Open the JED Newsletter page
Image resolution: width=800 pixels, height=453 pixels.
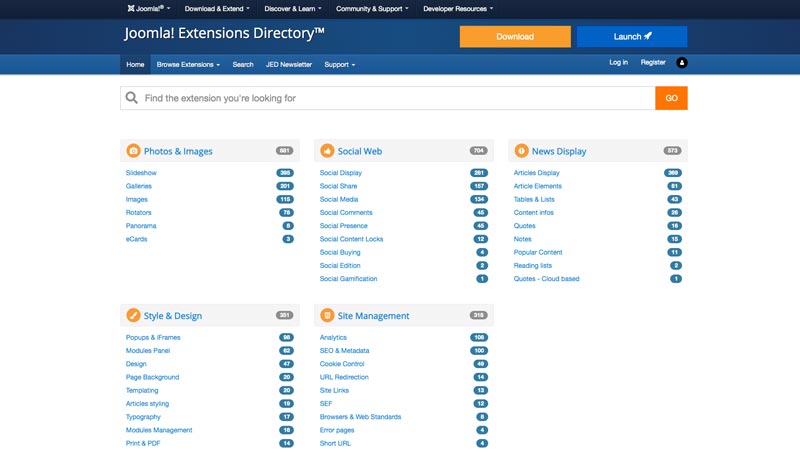tap(289, 64)
